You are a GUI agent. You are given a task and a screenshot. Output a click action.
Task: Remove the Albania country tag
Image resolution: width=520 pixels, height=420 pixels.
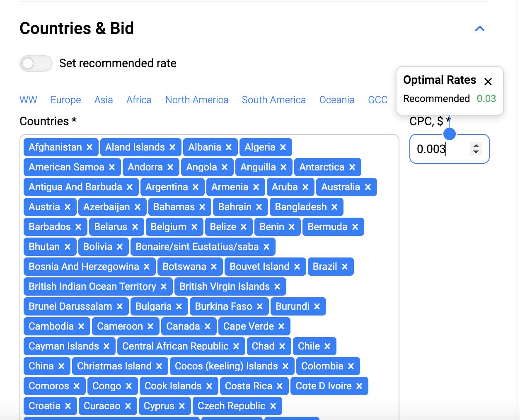(229, 147)
